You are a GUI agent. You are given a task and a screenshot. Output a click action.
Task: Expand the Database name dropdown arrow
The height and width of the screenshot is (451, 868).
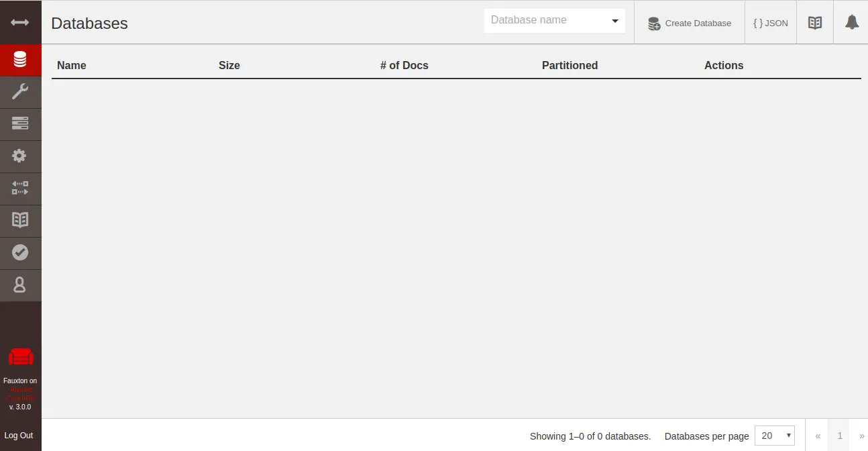(x=615, y=21)
